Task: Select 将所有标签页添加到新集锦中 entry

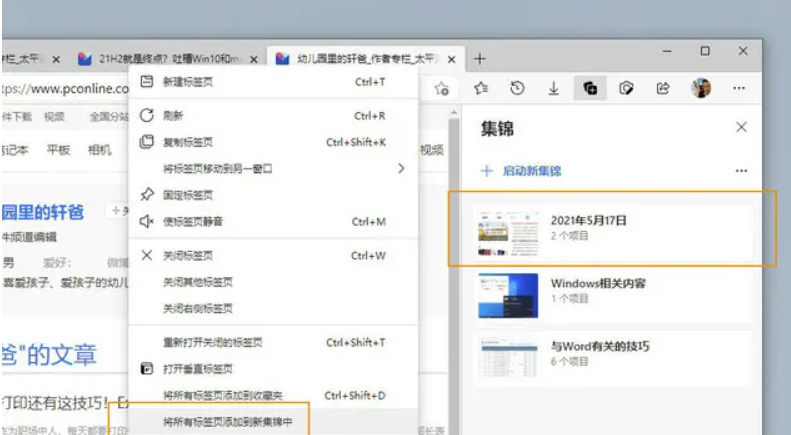Action: click(x=273, y=422)
